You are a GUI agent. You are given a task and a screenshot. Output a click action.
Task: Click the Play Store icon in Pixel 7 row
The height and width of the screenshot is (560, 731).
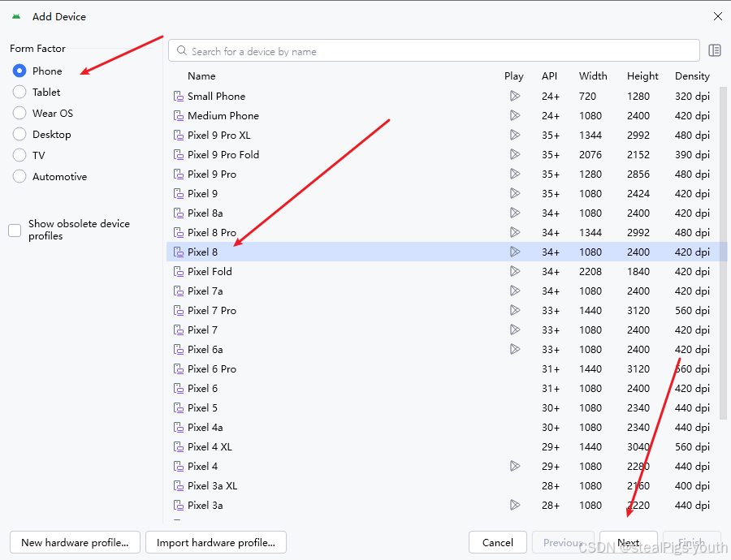[x=515, y=330]
